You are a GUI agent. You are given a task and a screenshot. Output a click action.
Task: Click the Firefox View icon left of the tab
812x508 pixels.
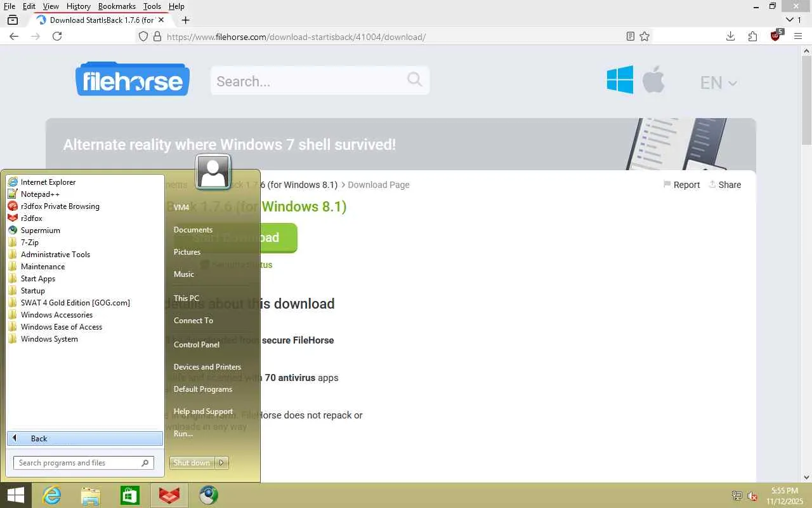tap(13, 20)
